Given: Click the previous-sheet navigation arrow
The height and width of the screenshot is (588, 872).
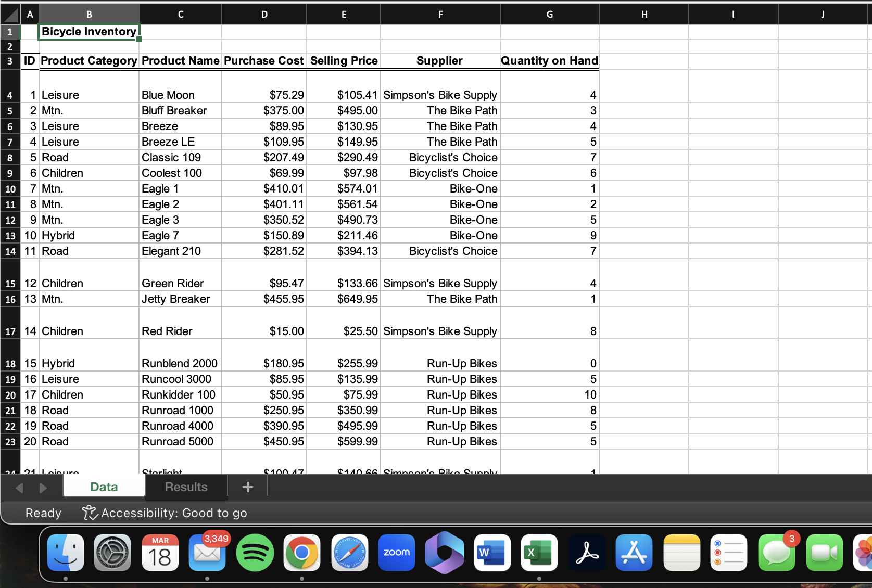Looking at the screenshot, I should (x=19, y=488).
